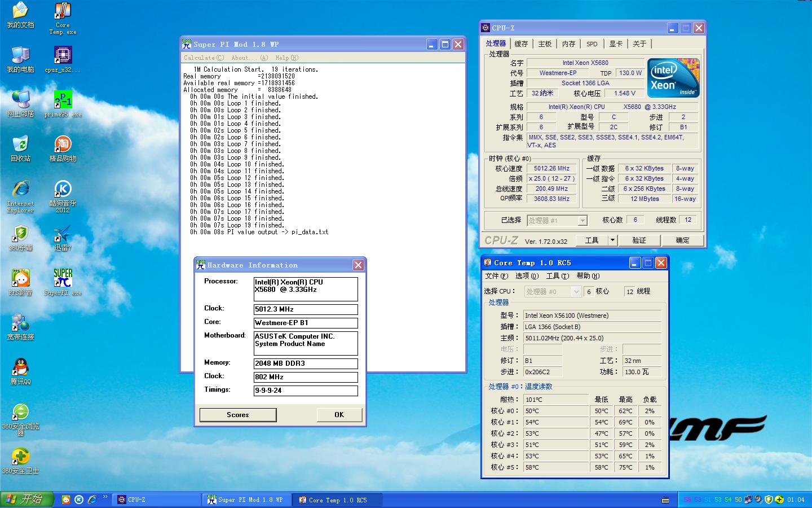Open the About...(A) menu in Super PI

[249, 58]
